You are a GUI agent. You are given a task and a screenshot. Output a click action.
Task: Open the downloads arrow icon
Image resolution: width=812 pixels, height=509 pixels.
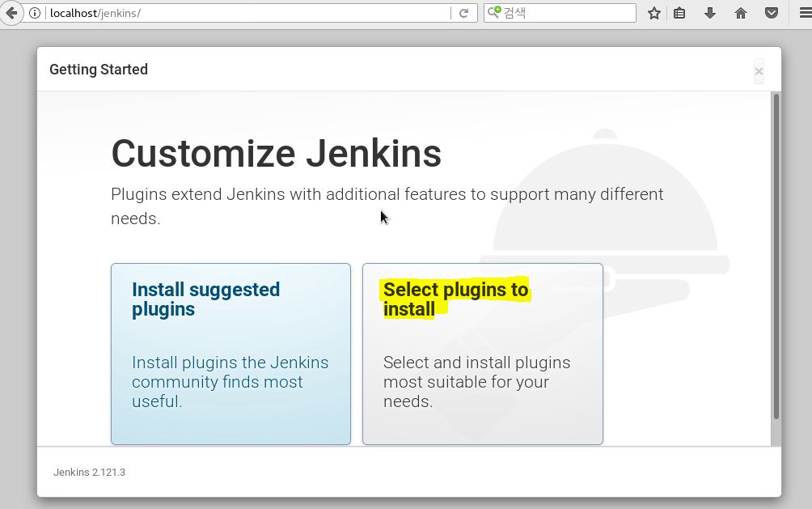tap(710, 13)
